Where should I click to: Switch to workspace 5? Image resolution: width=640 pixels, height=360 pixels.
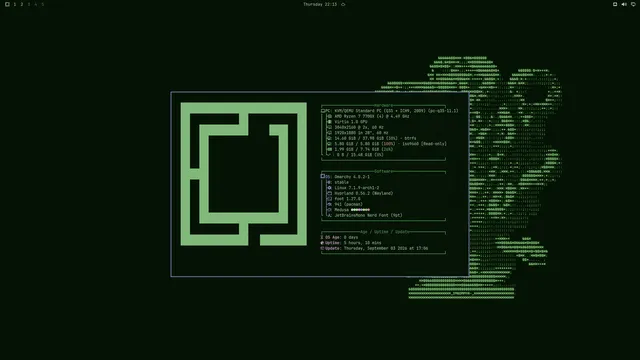[x=42, y=4]
